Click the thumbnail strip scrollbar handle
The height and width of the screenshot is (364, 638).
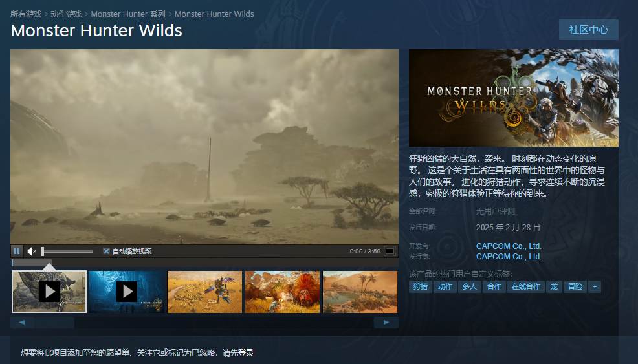[x=54, y=323]
